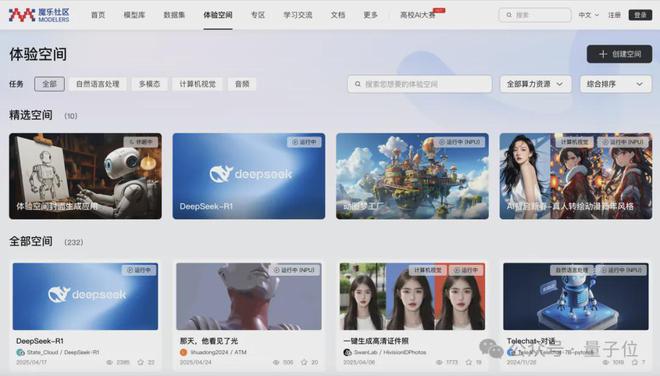660x376 pixels.
Task: Open the featured DeepSeek-R1 card
Action: 249,176
